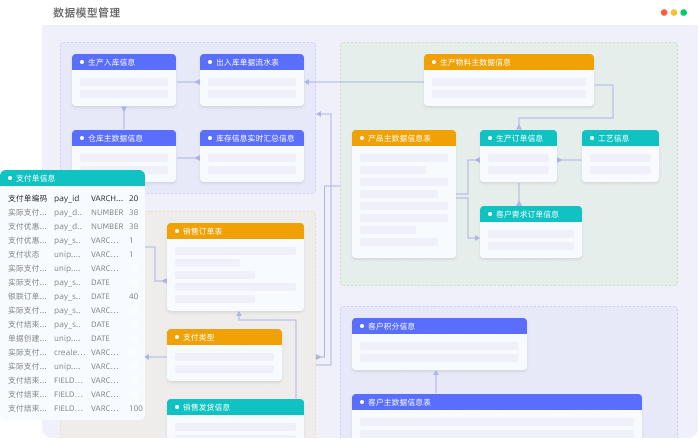Click the white dot icon beside 工艺信息
700x440 pixels.
(x=591, y=138)
